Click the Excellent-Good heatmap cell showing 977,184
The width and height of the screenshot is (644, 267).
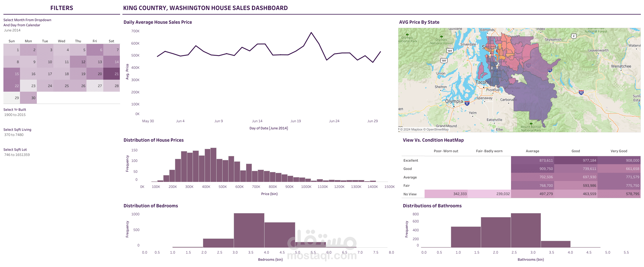[576, 160]
